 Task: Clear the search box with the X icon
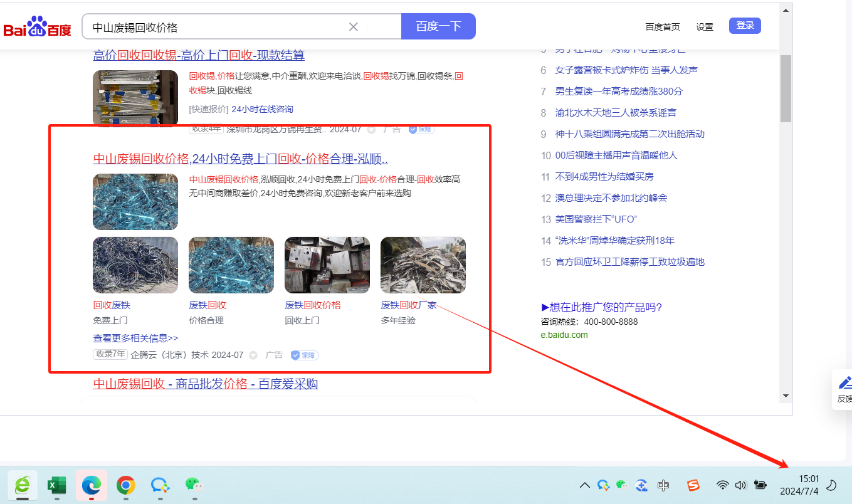click(353, 26)
